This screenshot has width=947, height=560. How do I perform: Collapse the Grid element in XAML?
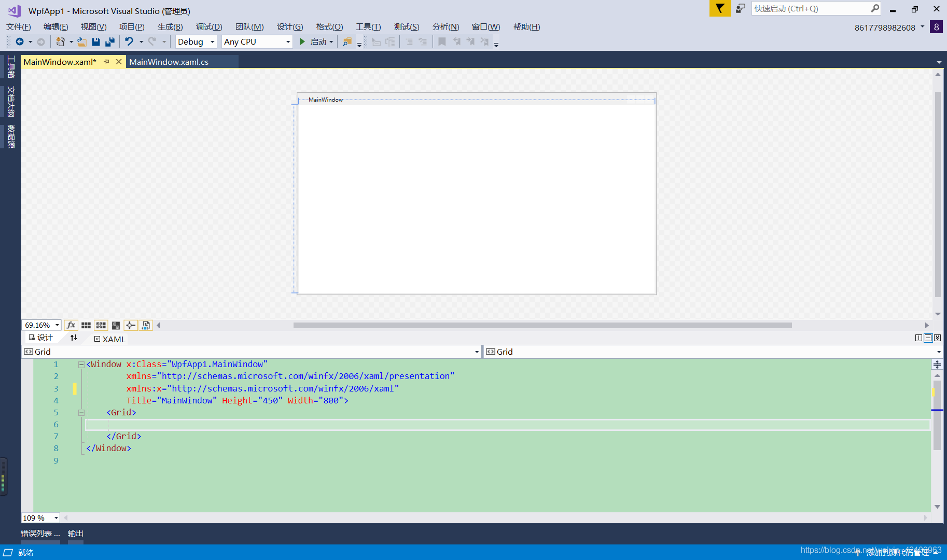[81, 413]
